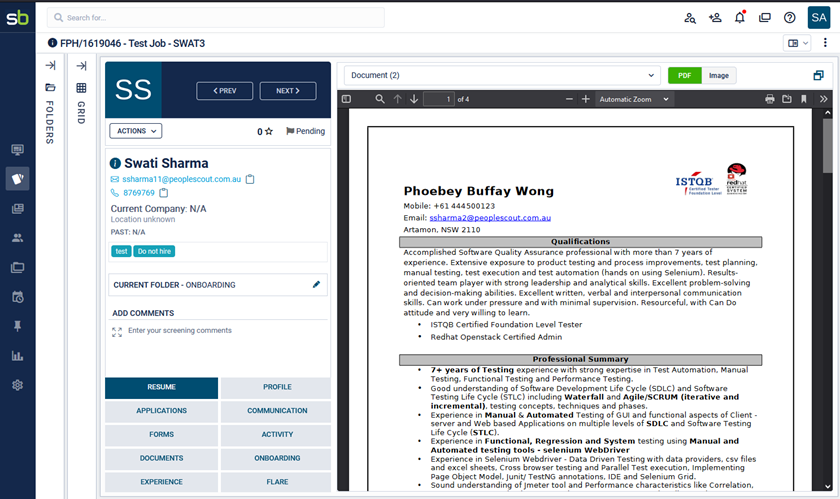The image size is (840, 499).
Task: Copy the phone number
Action: 163,192
